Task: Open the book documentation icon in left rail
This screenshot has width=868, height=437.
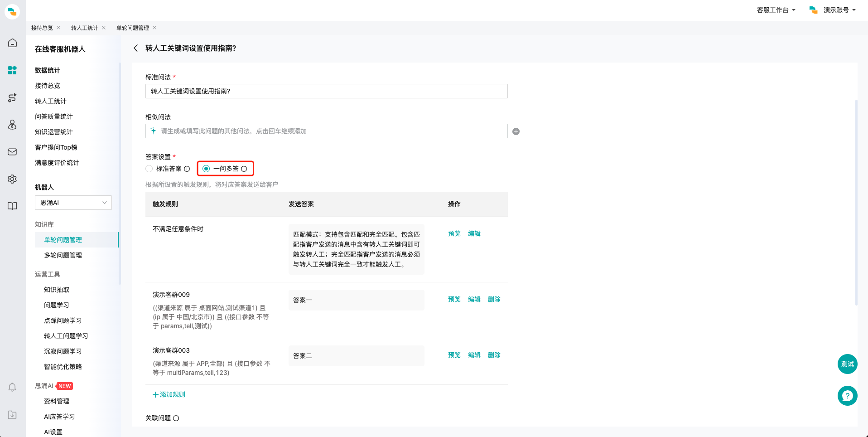Action: click(12, 206)
